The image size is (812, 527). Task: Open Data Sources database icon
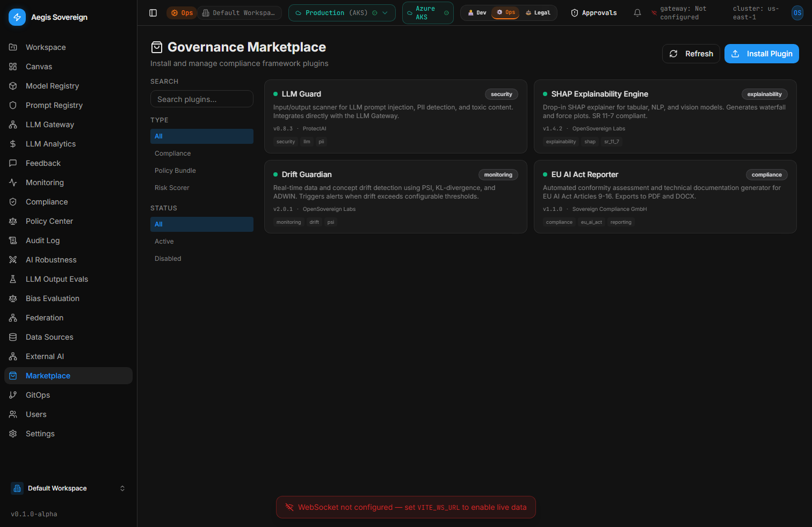[13, 337]
